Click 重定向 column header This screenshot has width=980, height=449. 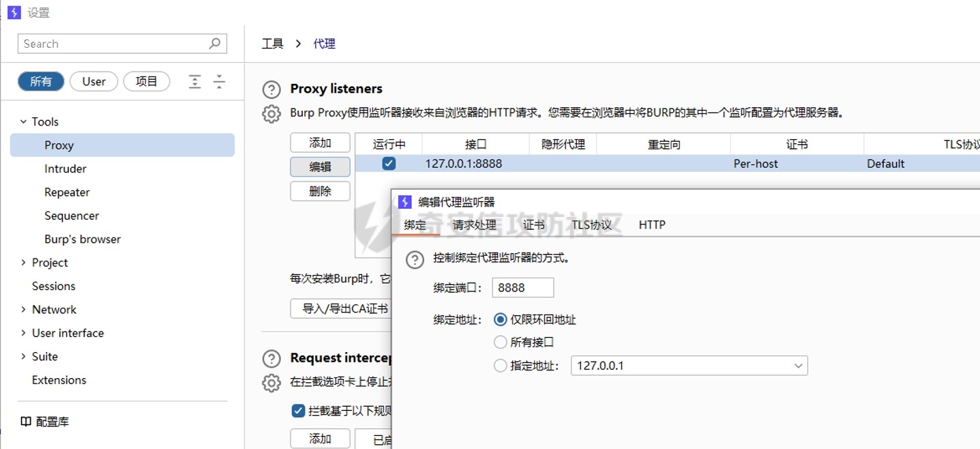(x=664, y=144)
